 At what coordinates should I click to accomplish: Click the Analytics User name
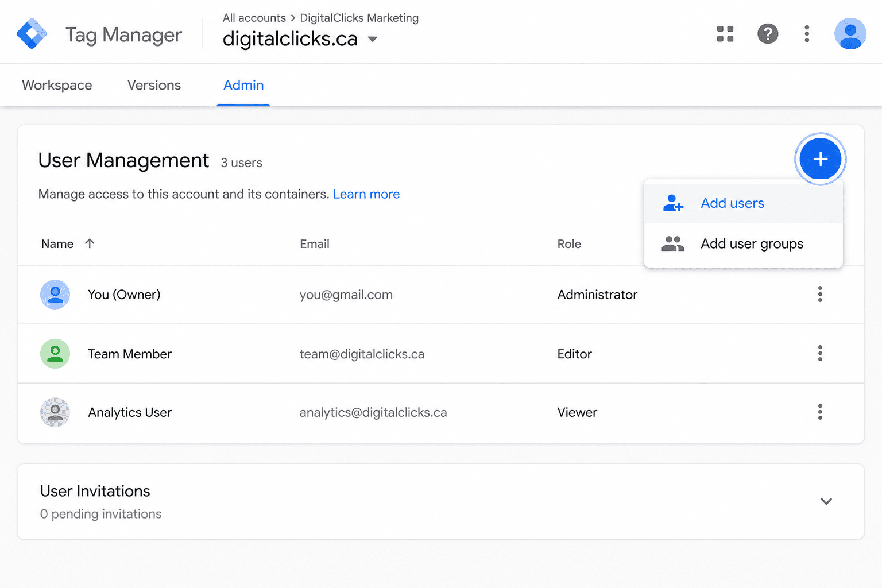point(130,412)
